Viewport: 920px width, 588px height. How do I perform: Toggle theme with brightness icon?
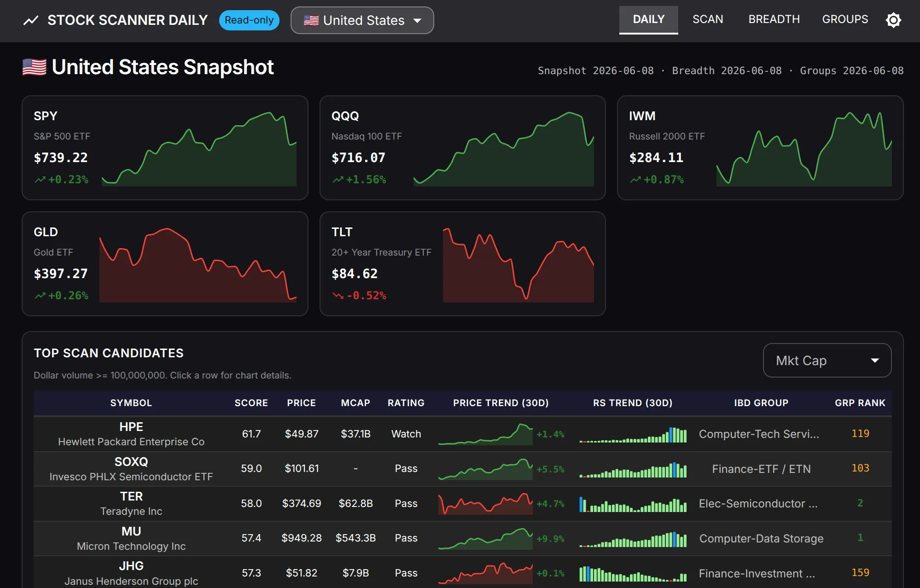pyautogui.click(x=893, y=20)
